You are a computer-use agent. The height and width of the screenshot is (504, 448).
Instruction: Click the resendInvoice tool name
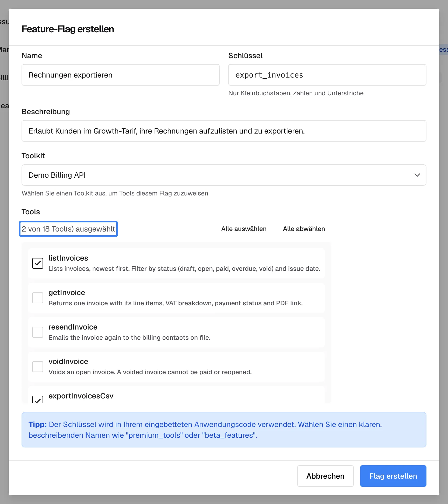[x=73, y=327]
